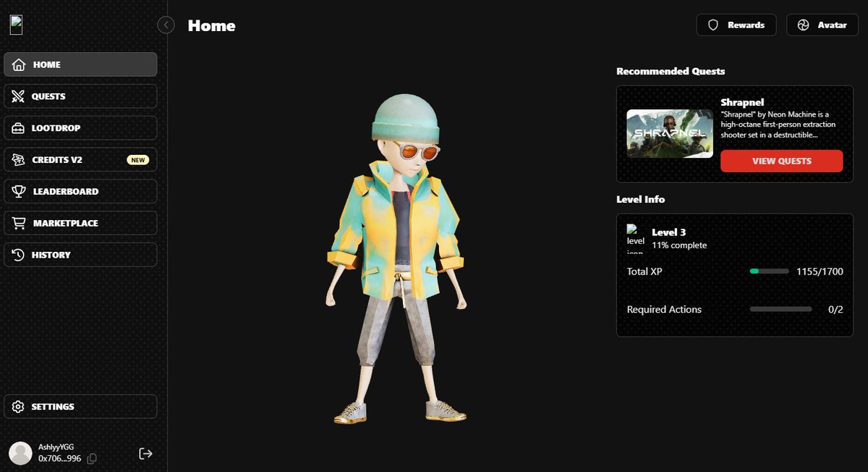Click the 0/2 required actions count
868x472 pixels.
(x=835, y=309)
